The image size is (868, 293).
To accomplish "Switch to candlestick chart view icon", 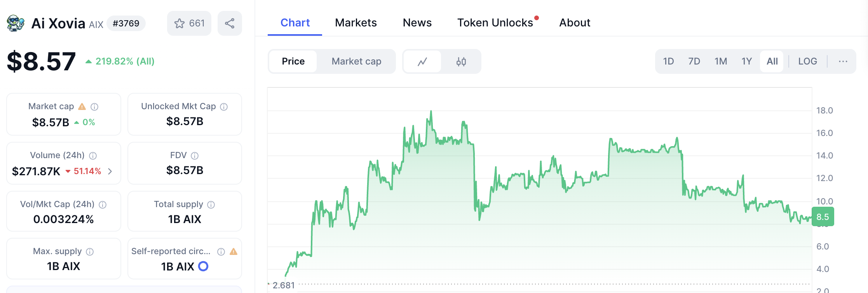I will click(x=461, y=61).
